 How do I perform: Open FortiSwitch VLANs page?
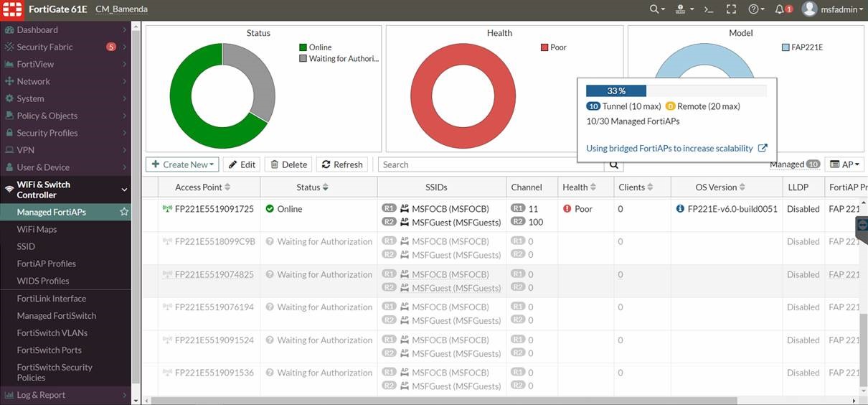point(52,333)
